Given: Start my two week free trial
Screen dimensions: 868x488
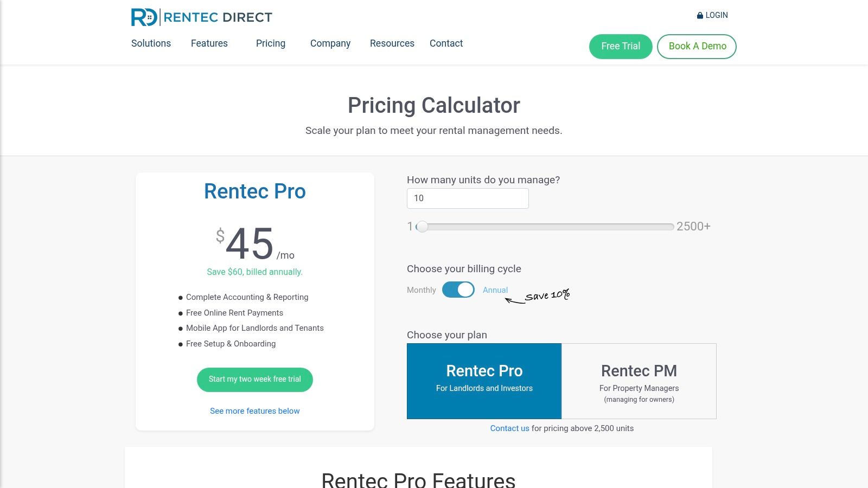Looking at the screenshot, I should pyautogui.click(x=254, y=380).
